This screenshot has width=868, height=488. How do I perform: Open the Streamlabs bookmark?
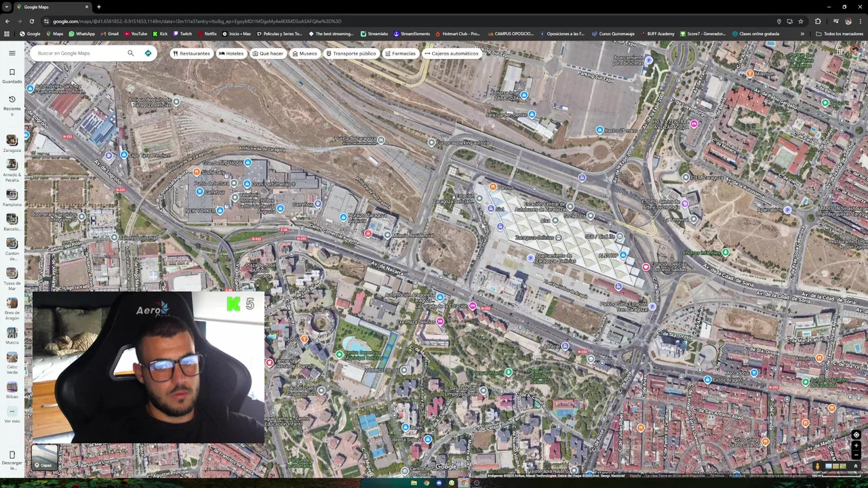(374, 34)
